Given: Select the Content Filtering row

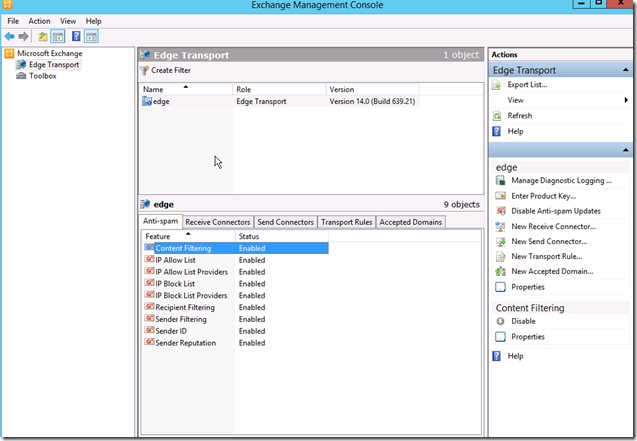Looking at the screenshot, I should coord(236,248).
